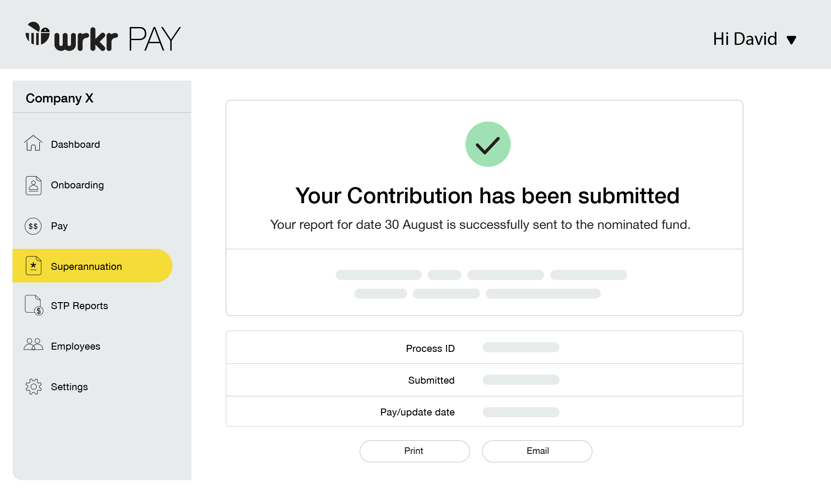Image resolution: width=831 pixels, height=504 pixels.
Task: Click the Superannuation star document icon
Action: (x=33, y=266)
